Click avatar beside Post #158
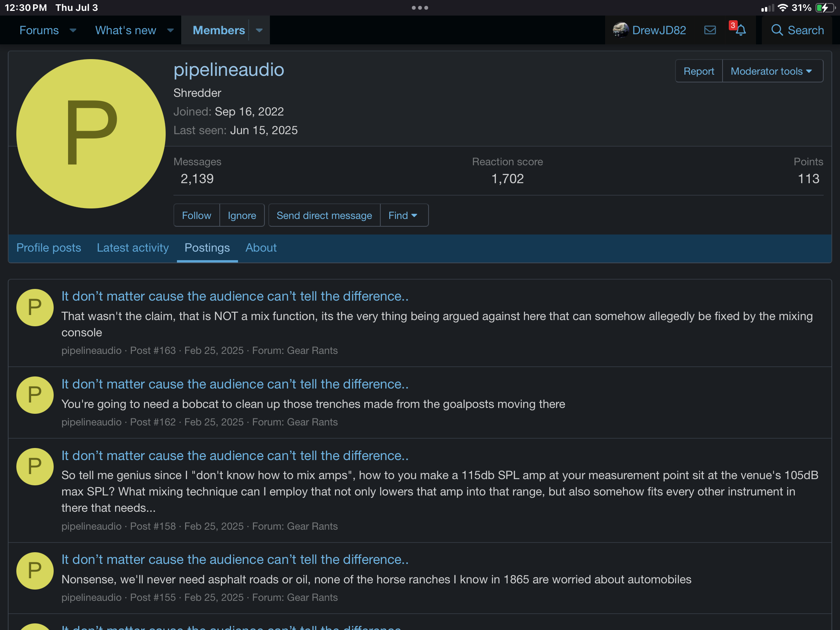The image size is (840, 630). (35, 466)
